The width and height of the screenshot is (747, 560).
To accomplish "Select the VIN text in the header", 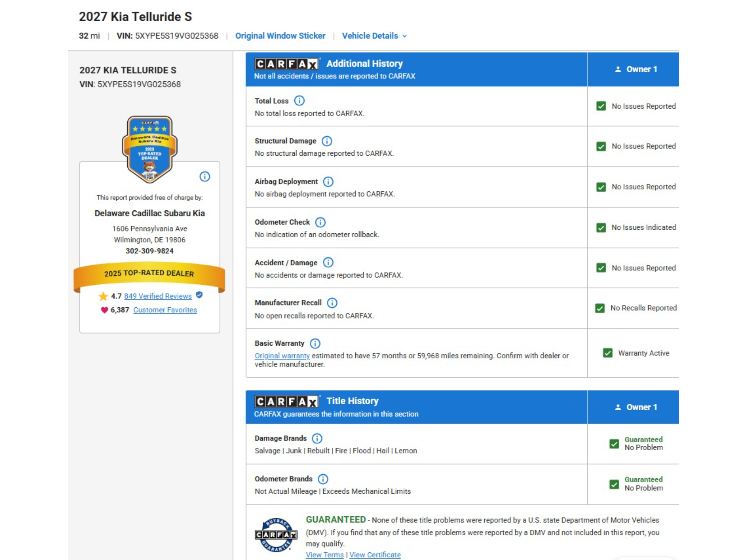I will click(167, 36).
